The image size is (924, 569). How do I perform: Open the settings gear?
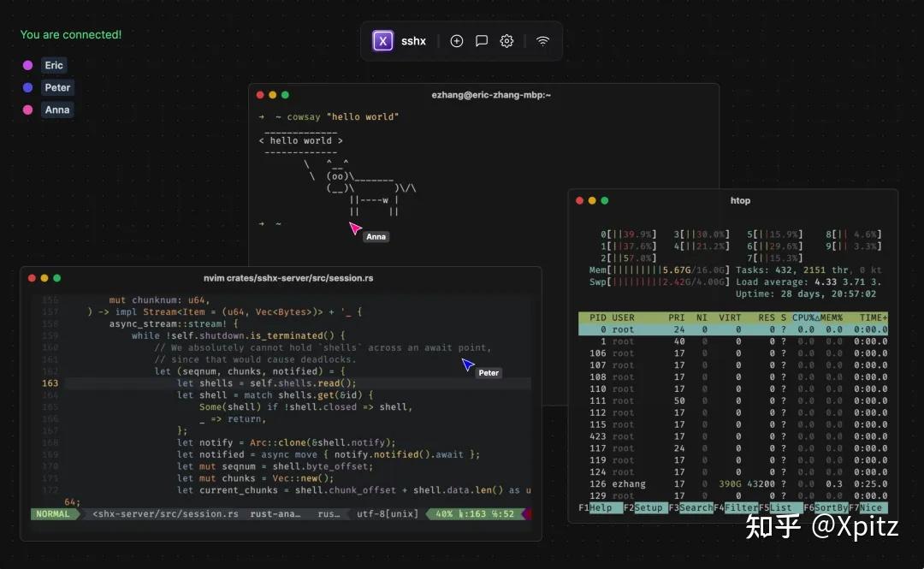click(x=506, y=41)
